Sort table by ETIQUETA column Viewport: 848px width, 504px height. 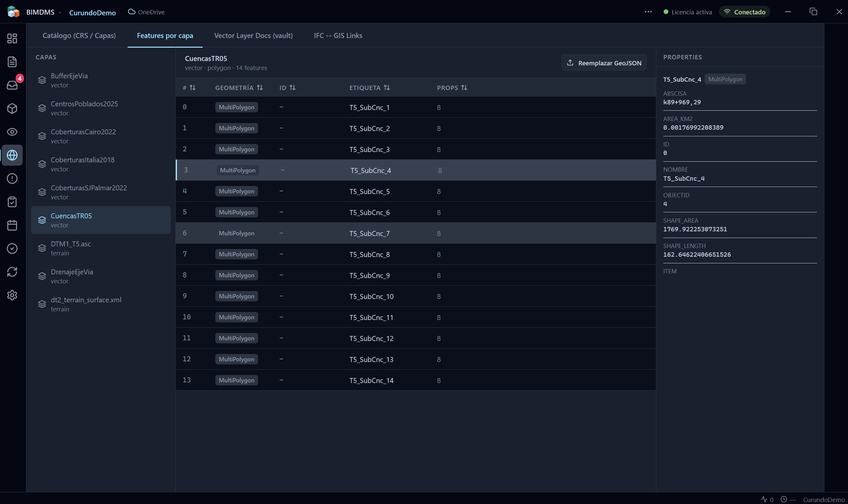[x=369, y=88]
